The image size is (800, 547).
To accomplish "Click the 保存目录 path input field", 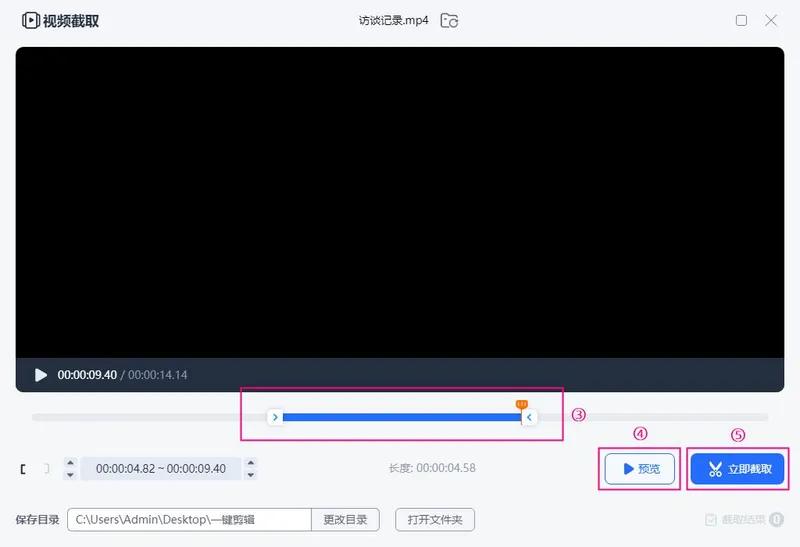I will (189, 520).
